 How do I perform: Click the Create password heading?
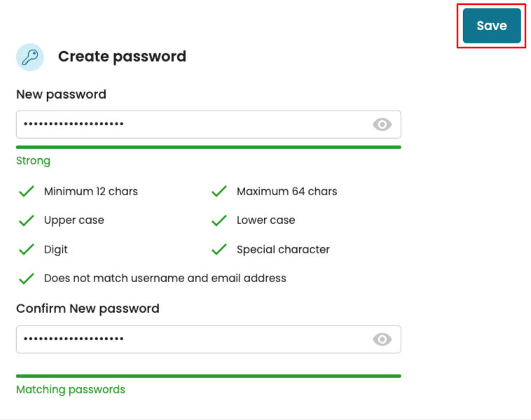click(122, 57)
